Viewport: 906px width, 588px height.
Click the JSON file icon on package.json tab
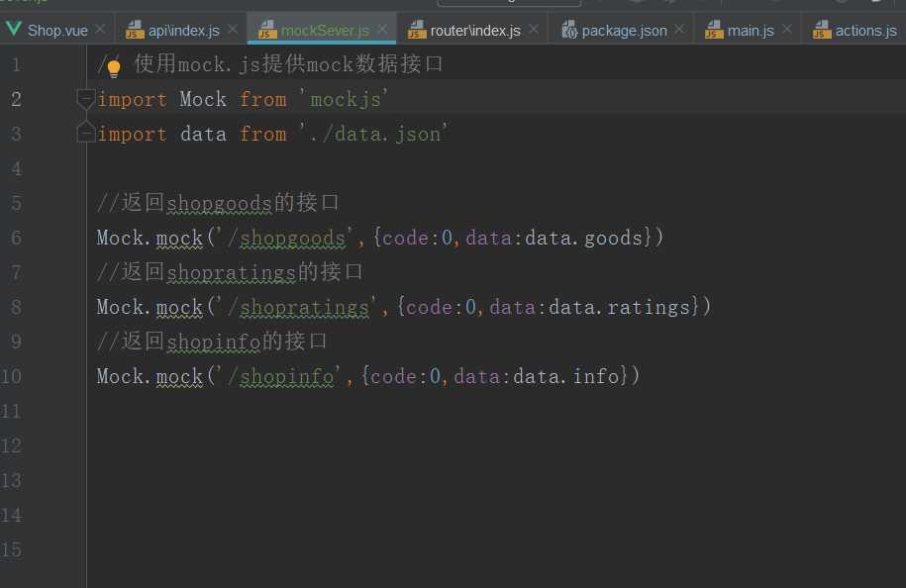569,30
